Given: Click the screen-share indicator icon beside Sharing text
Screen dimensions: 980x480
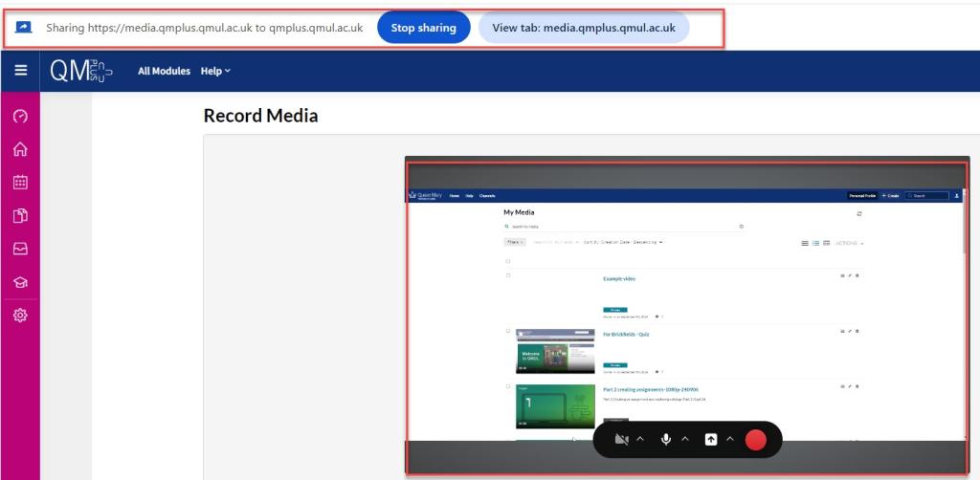Looking at the screenshot, I should pyautogui.click(x=24, y=28).
